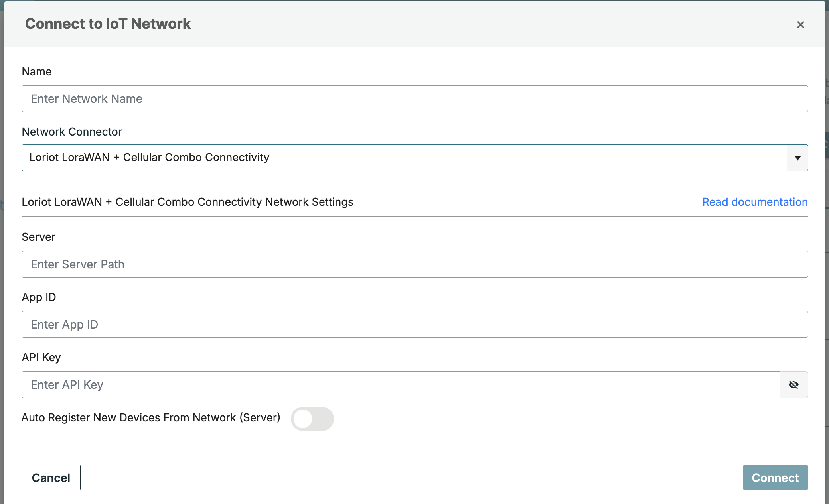Click the App ID label
The height and width of the screenshot is (504, 829).
[x=39, y=297]
